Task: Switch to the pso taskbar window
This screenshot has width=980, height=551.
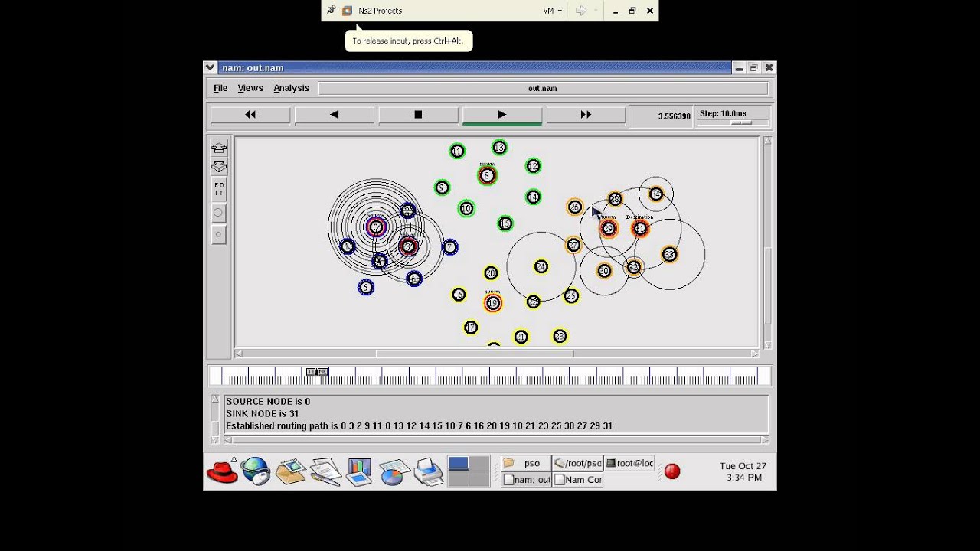Action: [526, 463]
